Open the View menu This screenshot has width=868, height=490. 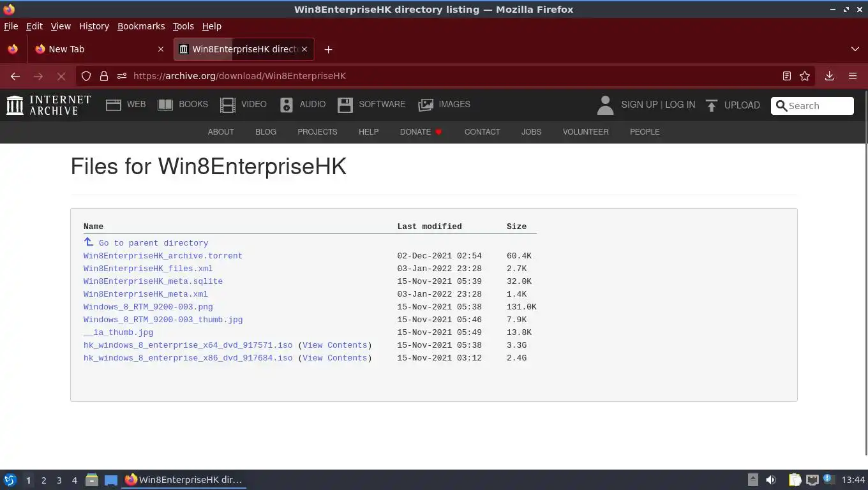tap(61, 26)
